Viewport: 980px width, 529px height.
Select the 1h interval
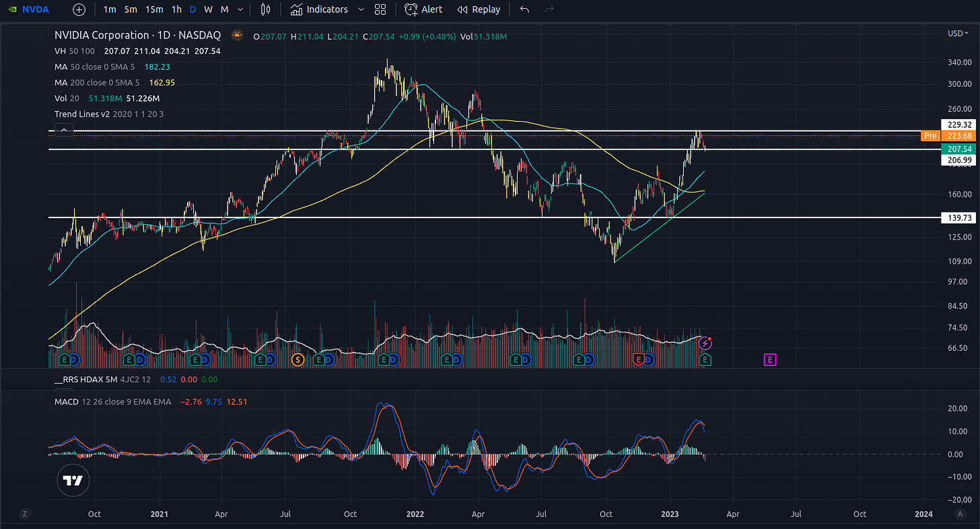click(x=176, y=9)
